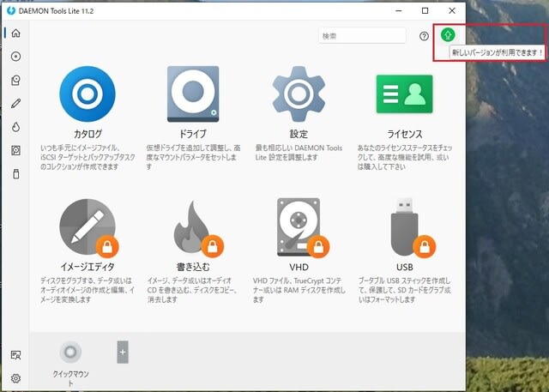Select the USB stick sidebar icon

(15, 174)
